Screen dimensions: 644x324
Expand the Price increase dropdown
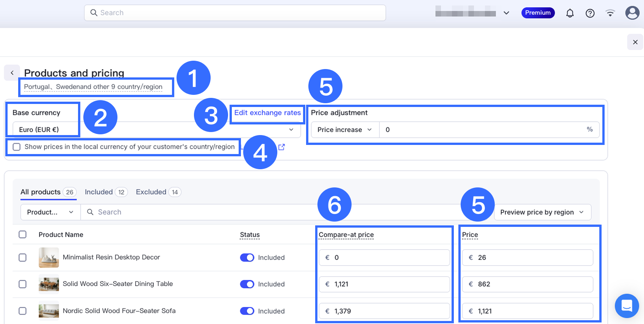click(345, 130)
